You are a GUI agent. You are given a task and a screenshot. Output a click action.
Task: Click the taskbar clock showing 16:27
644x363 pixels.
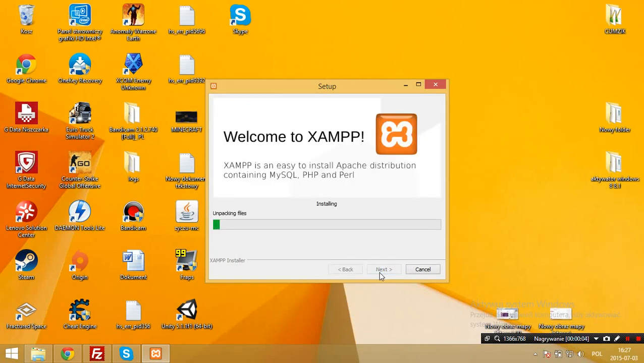(x=624, y=354)
